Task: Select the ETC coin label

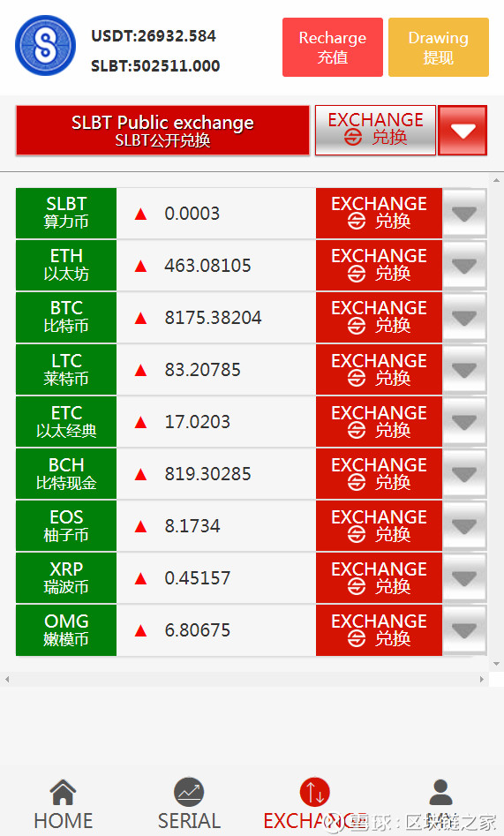Action: click(66, 422)
